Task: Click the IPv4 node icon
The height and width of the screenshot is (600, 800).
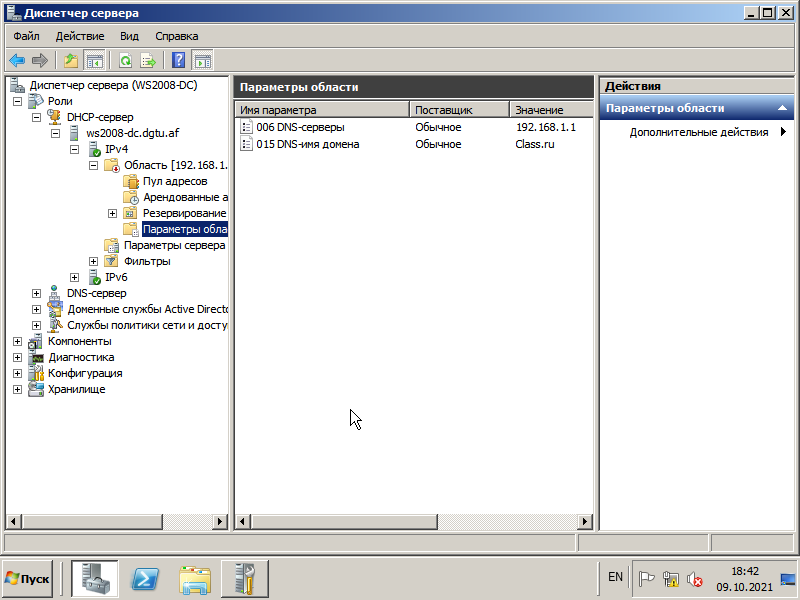Action: (94, 149)
